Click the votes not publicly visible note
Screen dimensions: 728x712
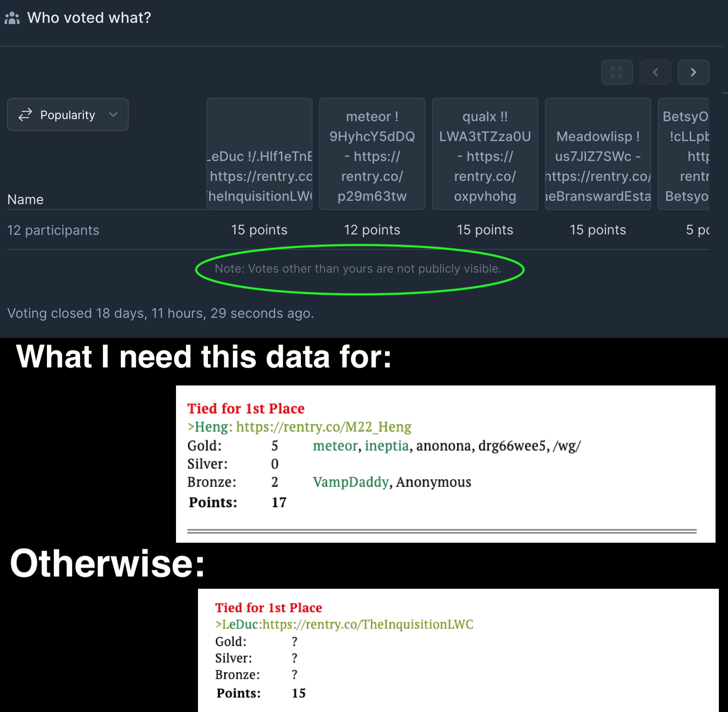tap(358, 269)
